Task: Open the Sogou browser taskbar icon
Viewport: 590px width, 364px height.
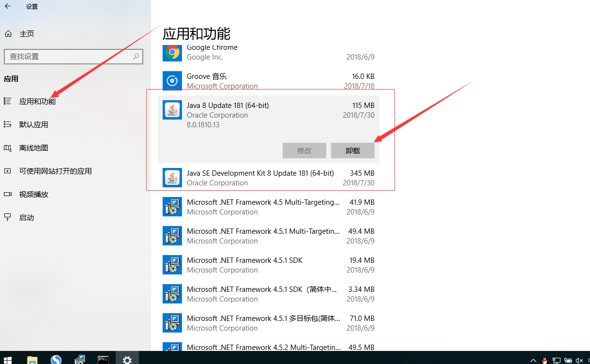Action: [x=56, y=360]
